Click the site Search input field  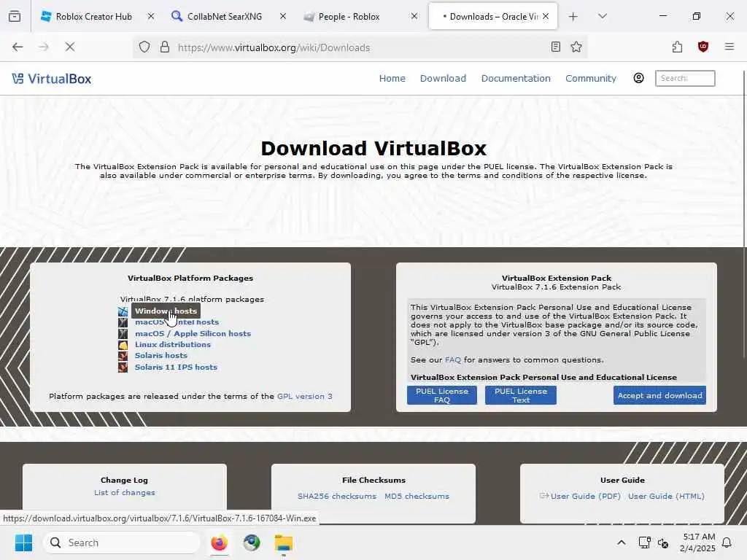685,78
